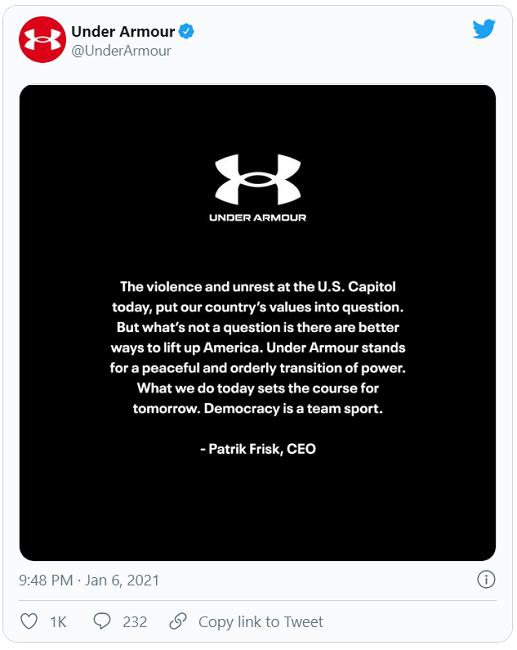Click the statement's first line about U.S. Capitol

click(x=258, y=287)
